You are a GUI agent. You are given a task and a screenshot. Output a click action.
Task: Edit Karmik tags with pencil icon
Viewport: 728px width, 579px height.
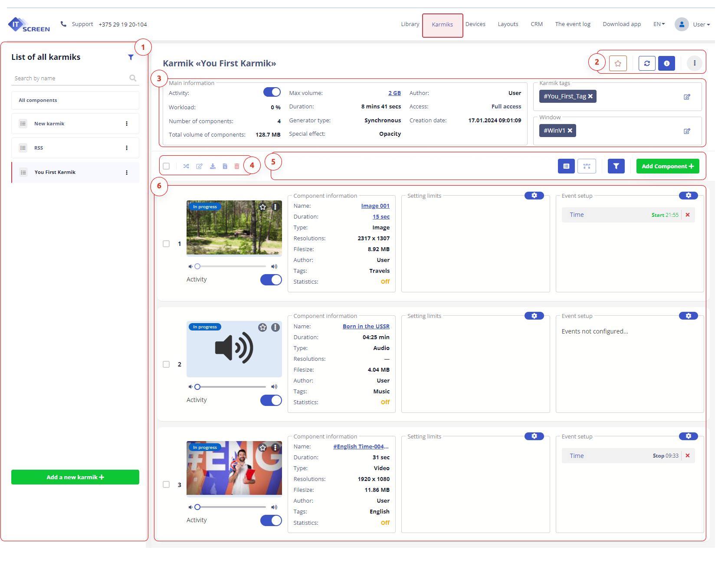tap(687, 97)
